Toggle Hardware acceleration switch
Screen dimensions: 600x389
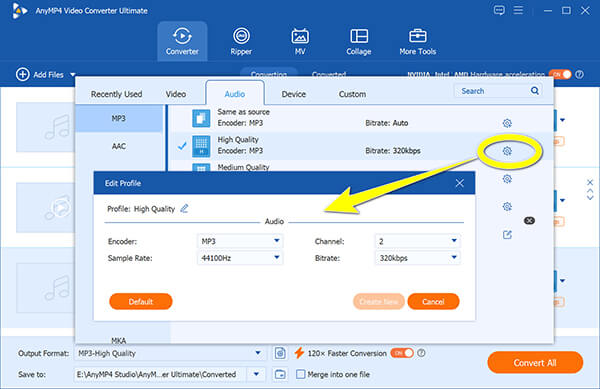560,74
